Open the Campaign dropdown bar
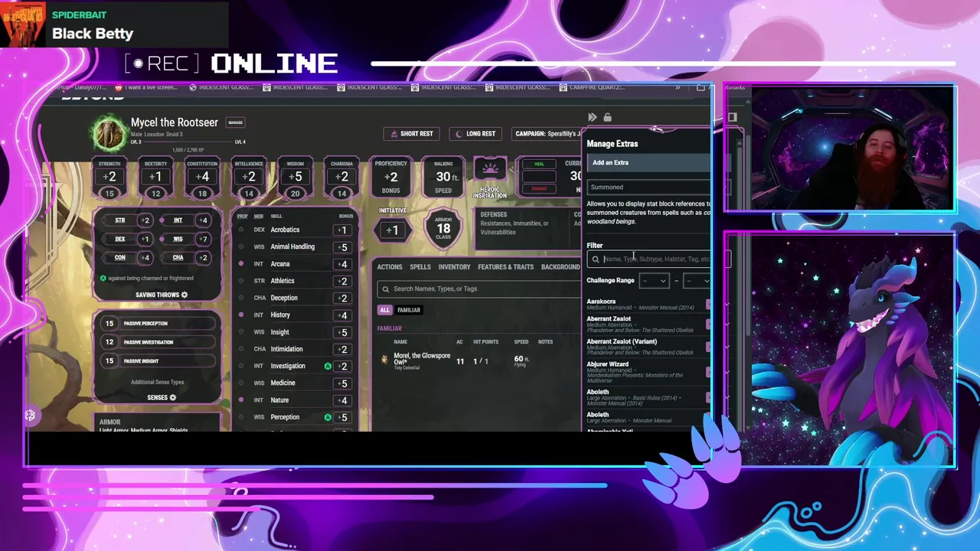The width and height of the screenshot is (980, 551). (546, 134)
